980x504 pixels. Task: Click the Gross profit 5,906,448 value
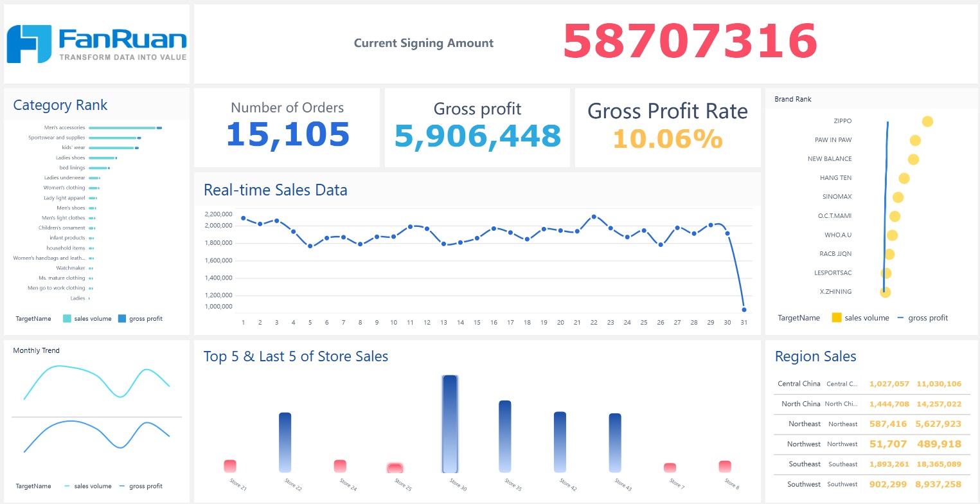click(477, 136)
